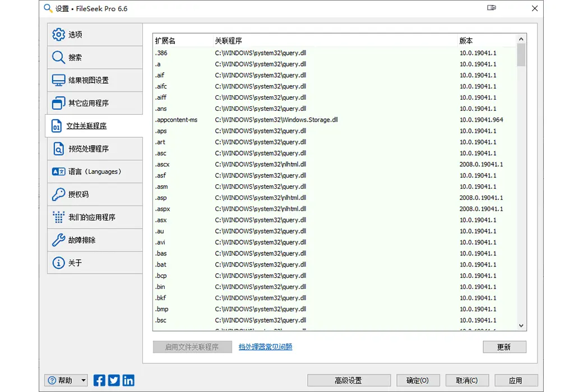Select the .aiff extension row
The width and height of the screenshot is (583, 392).
[335, 97]
